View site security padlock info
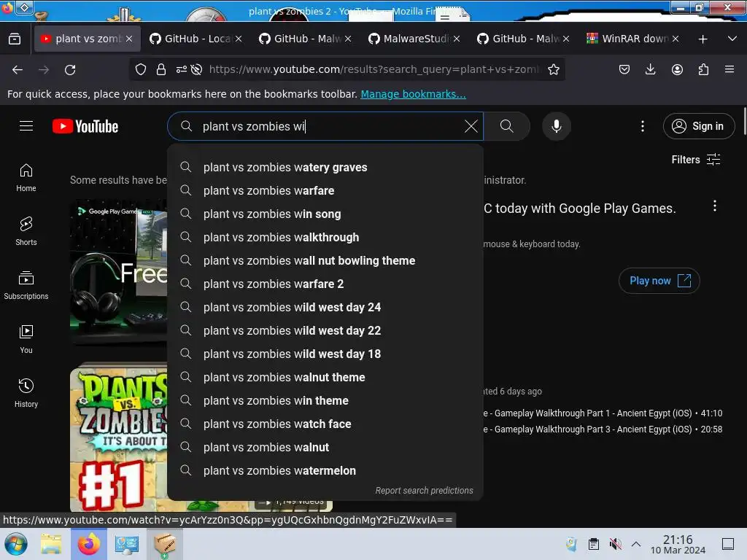747x560 pixels. (161, 69)
